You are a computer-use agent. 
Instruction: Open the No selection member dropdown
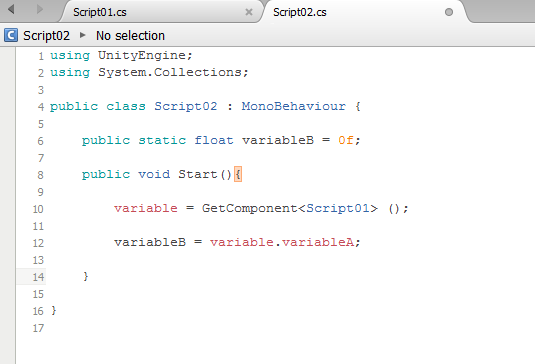130,35
